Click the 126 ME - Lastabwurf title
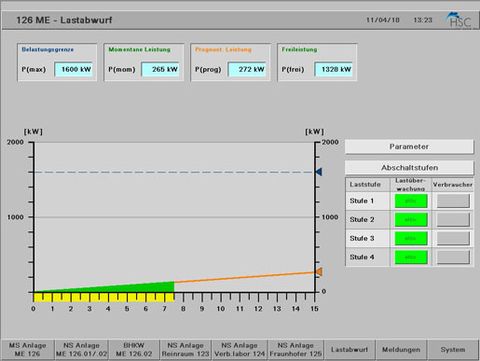The image size is (480, 361). (64, 20)
